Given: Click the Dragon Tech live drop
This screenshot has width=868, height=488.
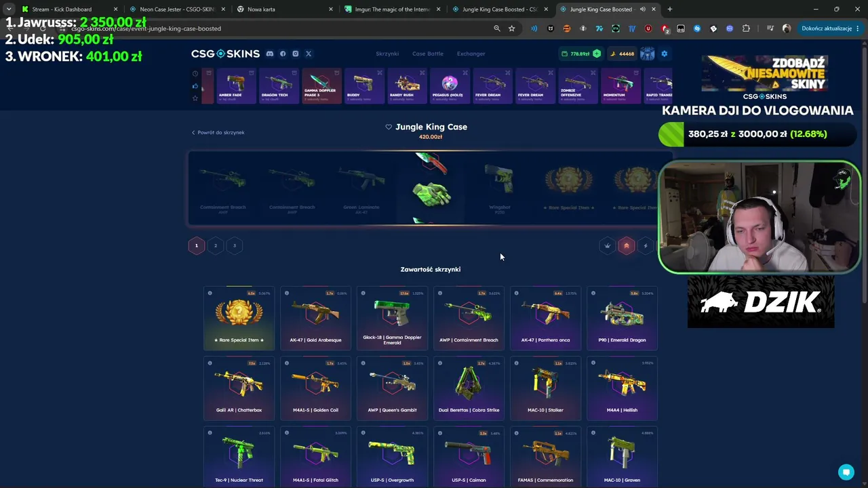Looking at the screenshot, I should click(x=278, y=86).
